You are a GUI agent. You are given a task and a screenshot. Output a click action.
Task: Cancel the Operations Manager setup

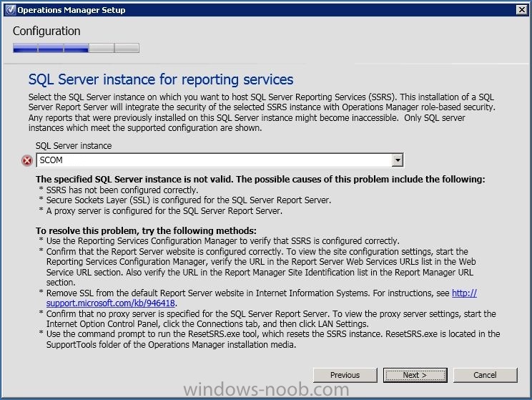[486, 375]
